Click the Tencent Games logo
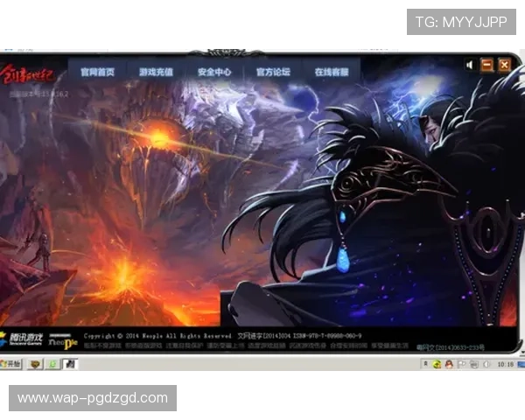The image size is (525, 420). pos(21,339)
